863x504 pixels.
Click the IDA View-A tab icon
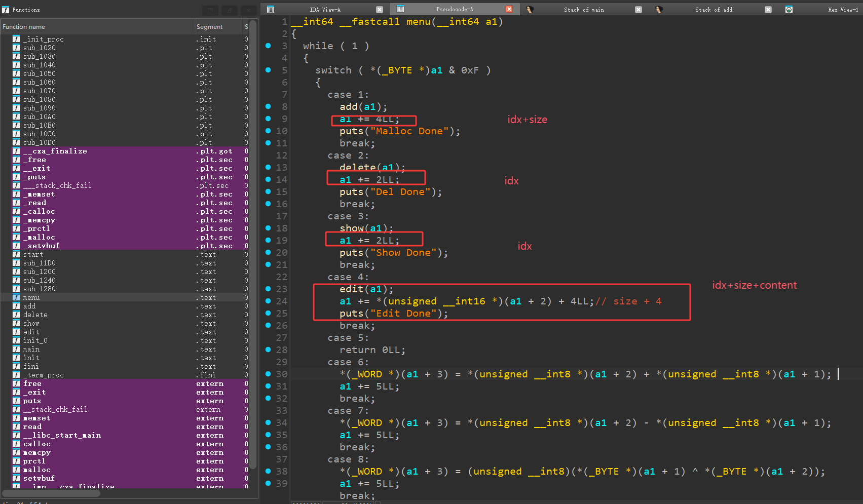(x=271, y=10)
